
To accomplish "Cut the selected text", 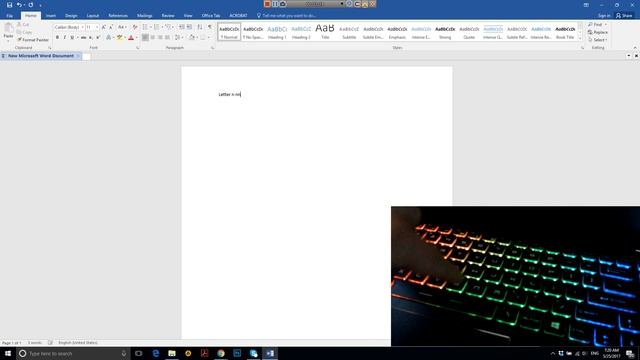I will (23, 24).
